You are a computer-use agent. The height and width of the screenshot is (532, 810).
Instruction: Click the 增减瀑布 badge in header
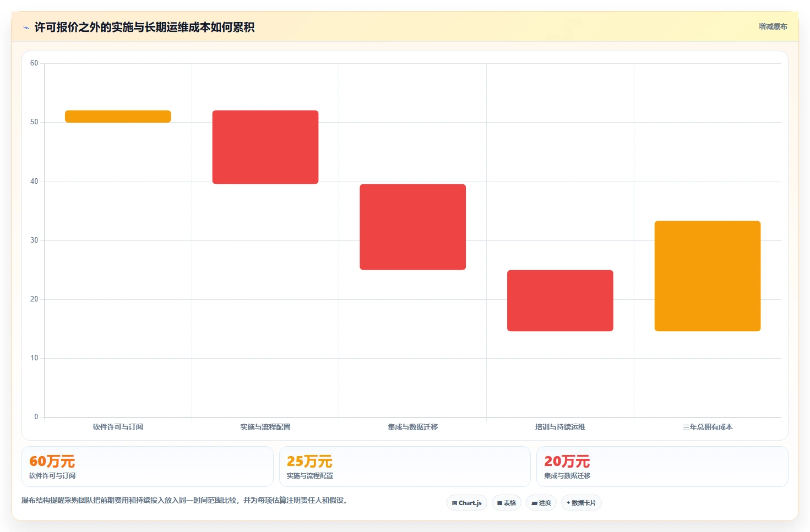[x=773, y=26]
